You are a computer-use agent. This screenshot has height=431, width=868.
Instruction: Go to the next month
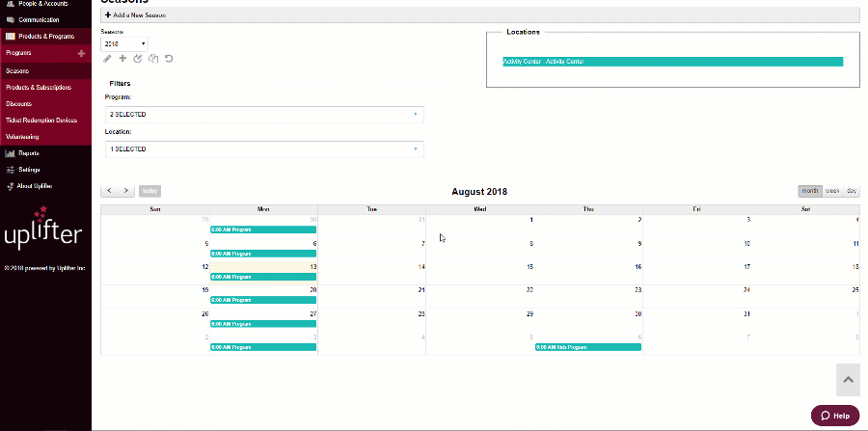coord(126,191)
